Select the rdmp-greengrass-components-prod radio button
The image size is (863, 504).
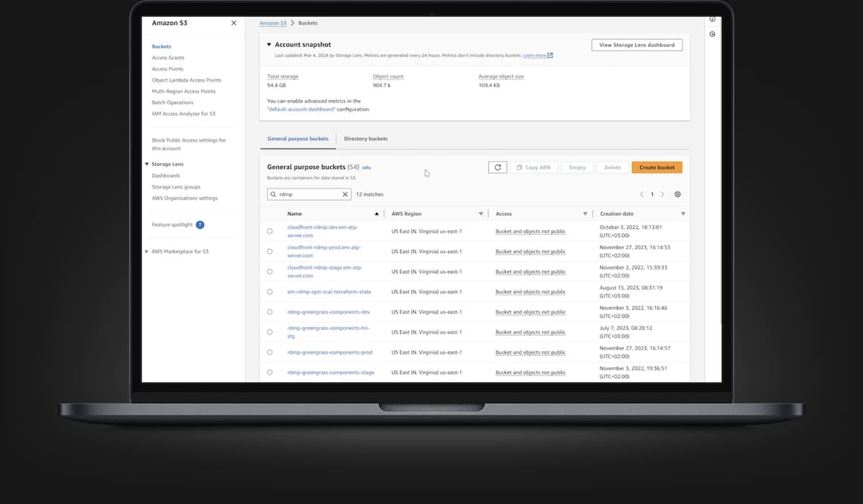[270, 352]
